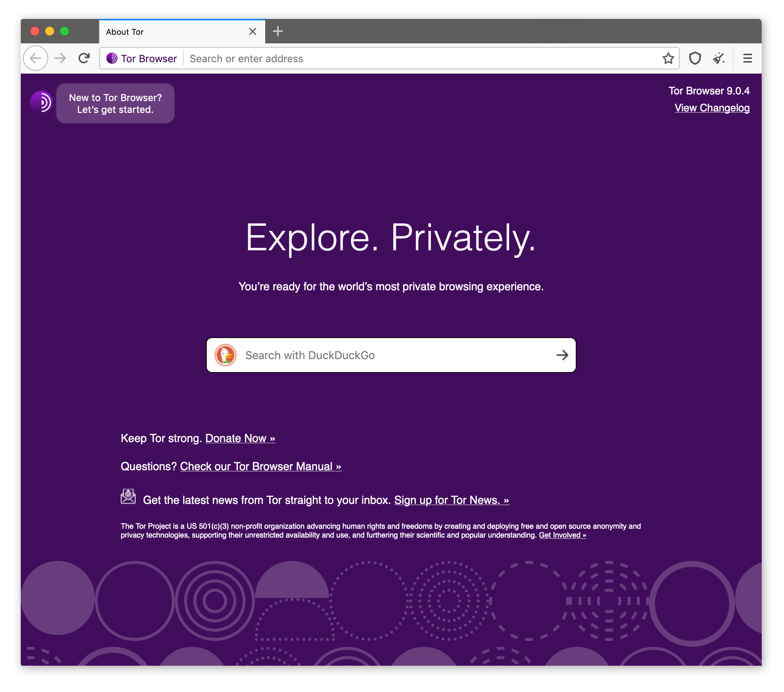Screen dimensions: 784x692
Task: Open the Tor Browser identity box
Action: tap(142, 58)
